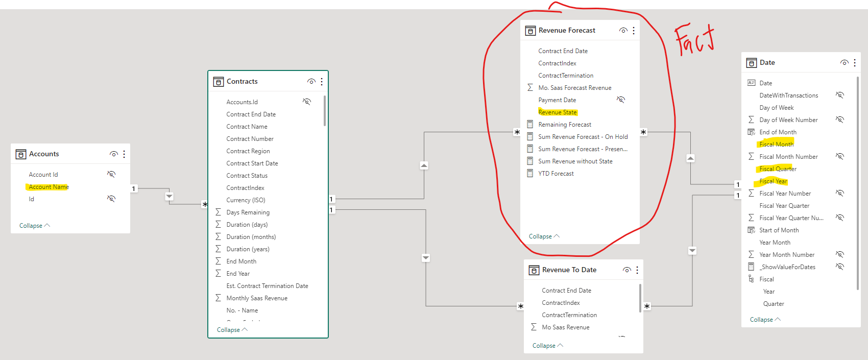Unhide the Accounts.Id field in Contracts
The height and width of the screenshot is (360, 868).
pos(307,102)
